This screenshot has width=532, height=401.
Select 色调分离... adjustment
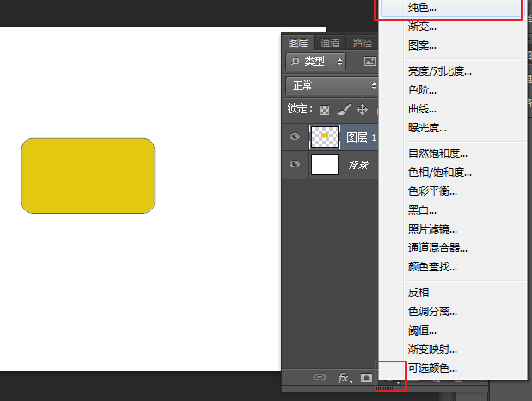click(432, 312)
